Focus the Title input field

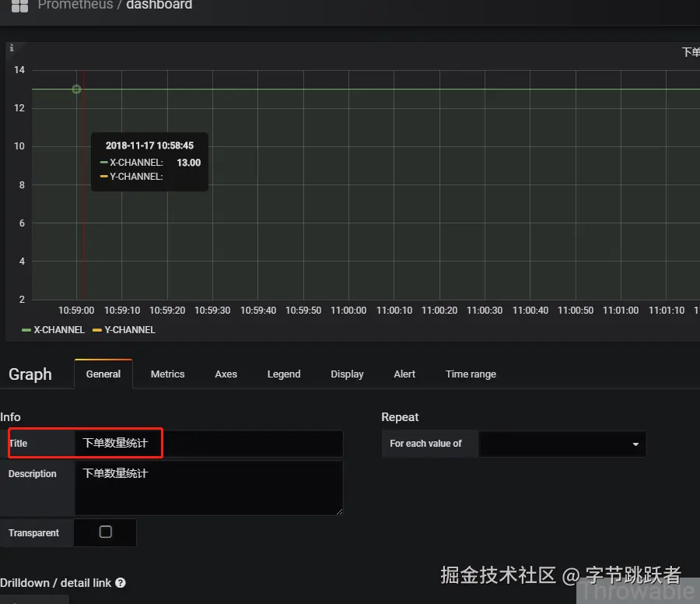[x=208, y=443]
